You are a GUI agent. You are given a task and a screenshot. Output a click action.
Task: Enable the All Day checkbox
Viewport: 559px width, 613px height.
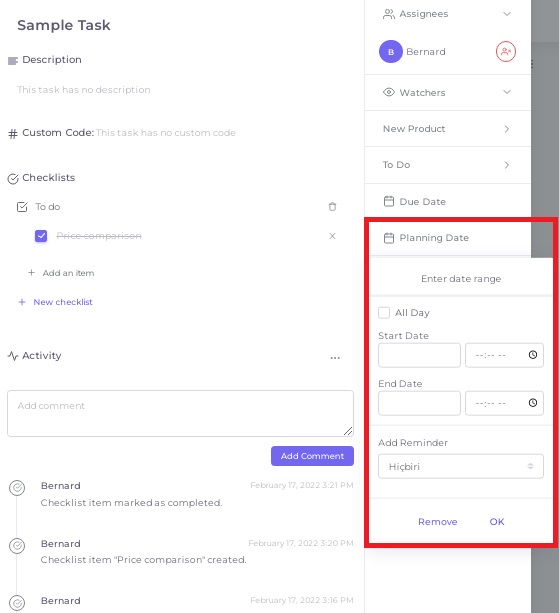tap(384, 313)
